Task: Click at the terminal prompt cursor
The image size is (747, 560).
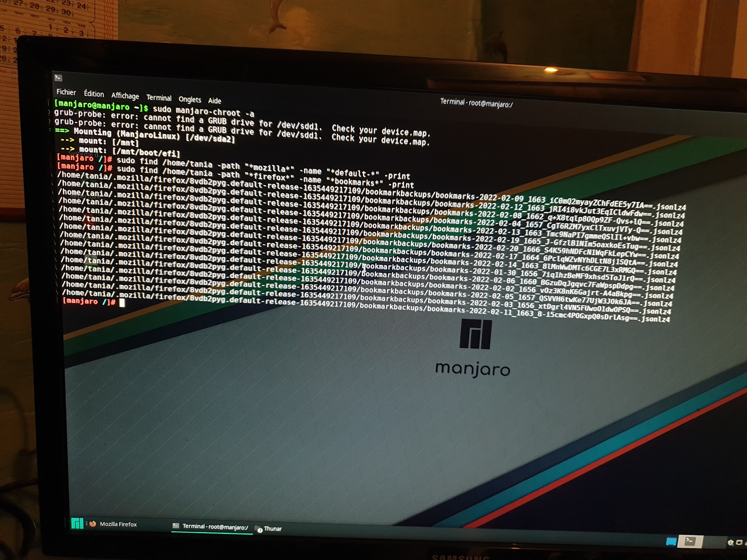Action: (122, 303)
